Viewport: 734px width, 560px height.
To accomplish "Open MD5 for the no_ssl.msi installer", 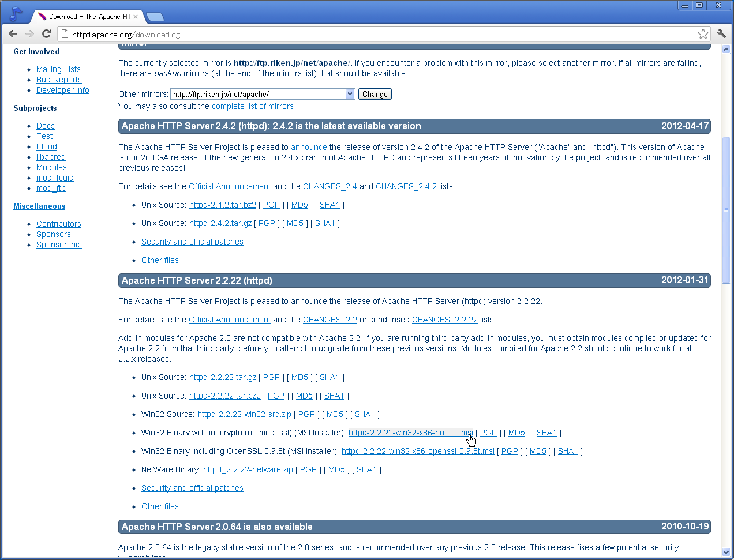I will [516, 433].
